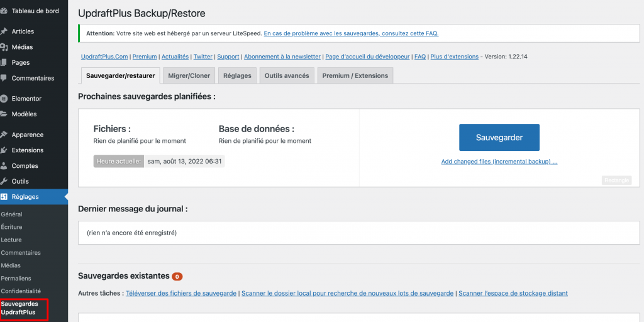The width and height of the screenshot is (644, 322).
Task: Open UpdraftPlus.Com link
Action: (105, 57)
